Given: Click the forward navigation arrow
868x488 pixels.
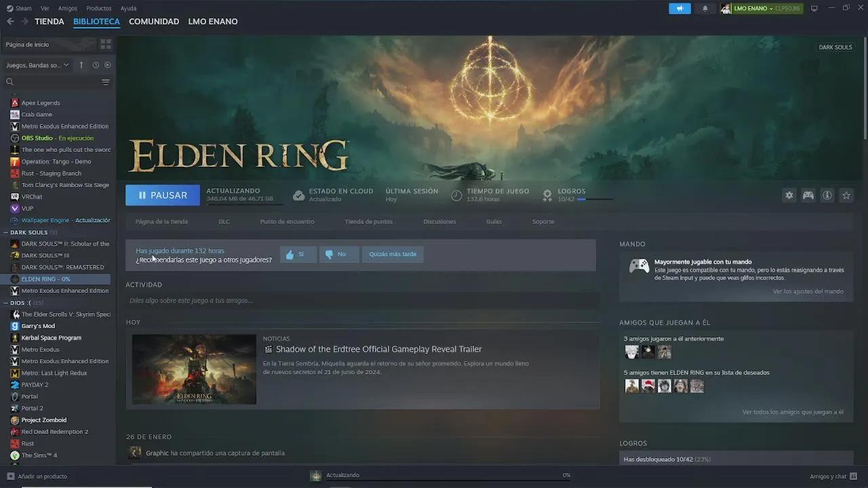Looking at the screenshot, I should [x=24, y=22].
